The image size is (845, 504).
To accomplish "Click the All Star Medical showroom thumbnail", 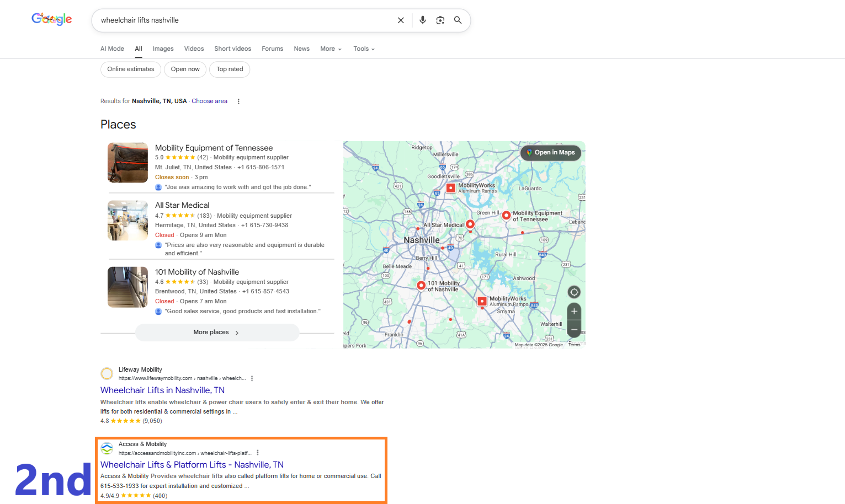I will 127,221.
